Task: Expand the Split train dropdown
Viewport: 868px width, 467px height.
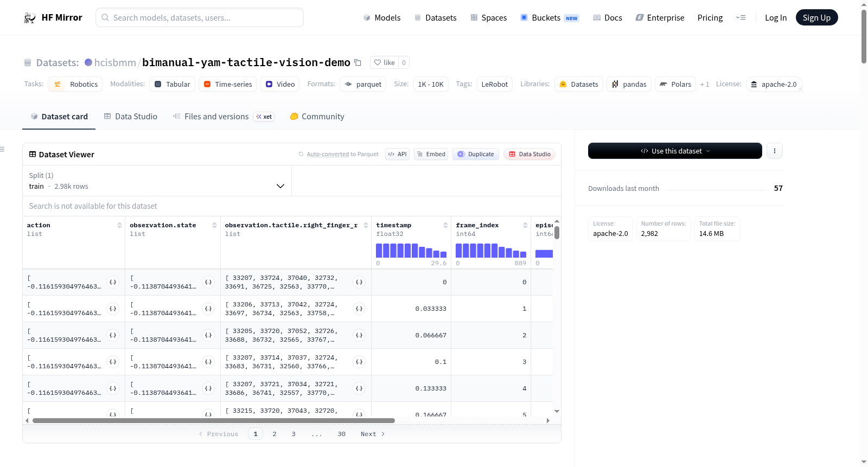Action: pos(157,181)
